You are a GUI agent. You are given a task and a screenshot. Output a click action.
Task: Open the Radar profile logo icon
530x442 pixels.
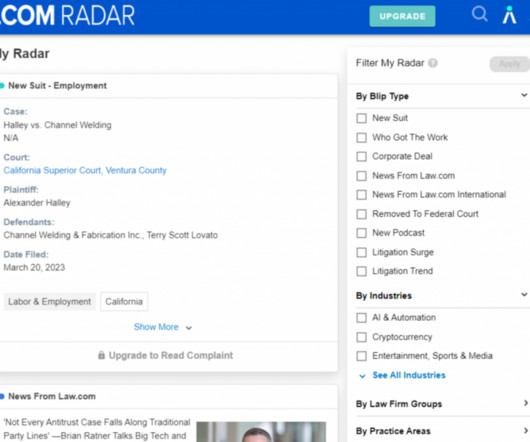[x=509, y=15]
